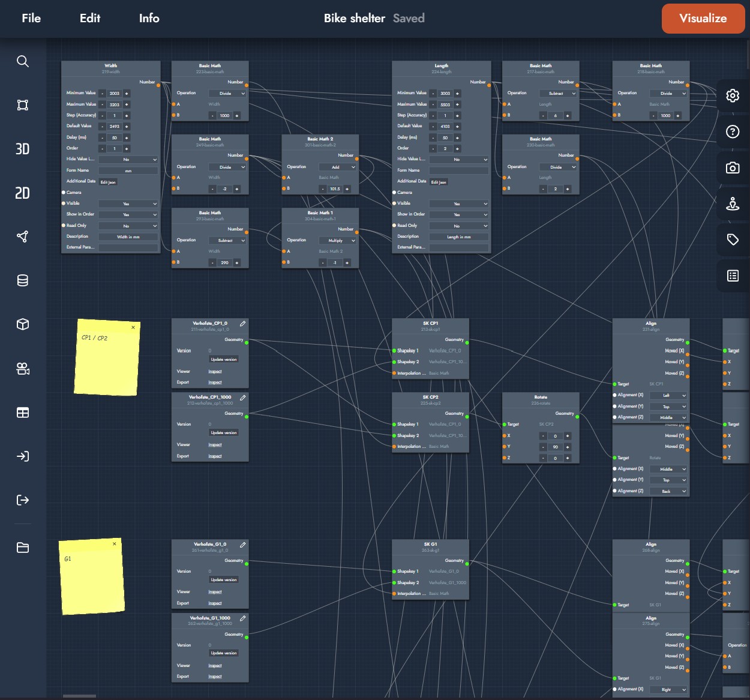Open the database icon in sidebar
750x700 pixels.
[x=23, y=280]
